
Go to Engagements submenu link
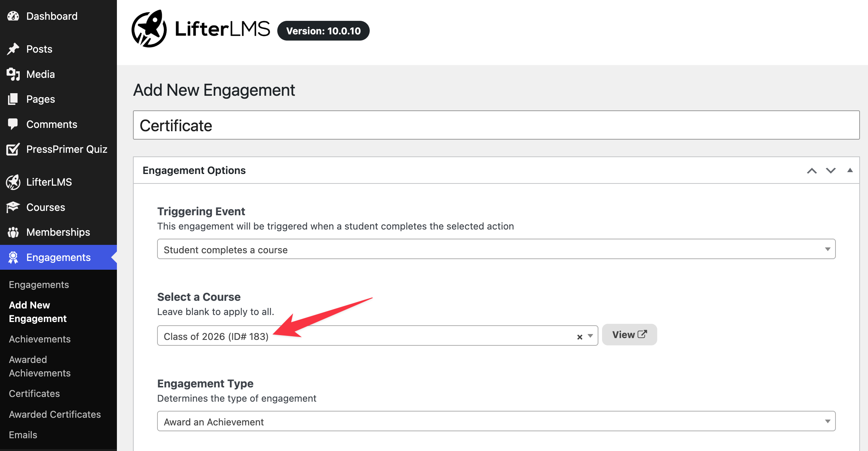39,285
